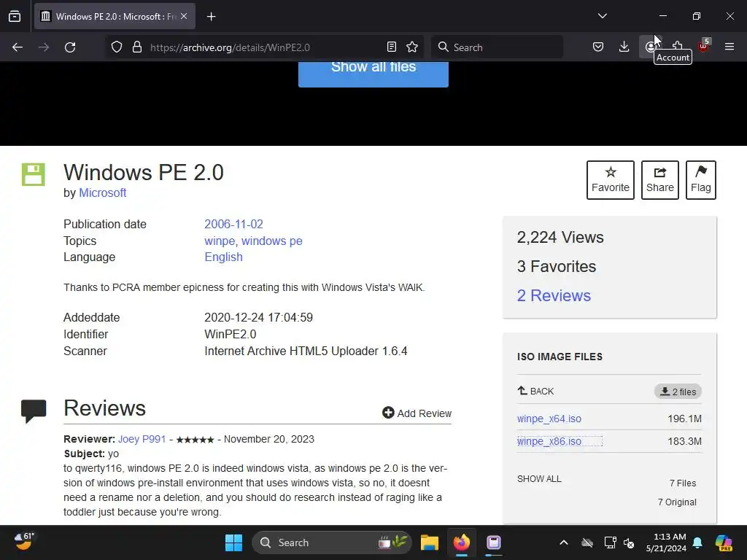Open the Pocket save icon

pyautogui.click(x=598, y=47)
